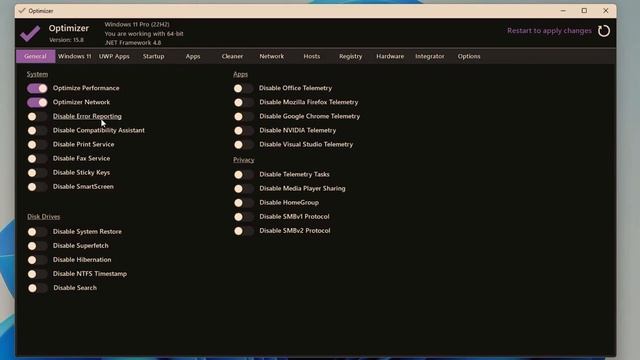Image resolution: width=640 pixels, height=360 pixels.
Task: Click the Disable SMBv2 Protocol label
Action: [x=295, y=231]
